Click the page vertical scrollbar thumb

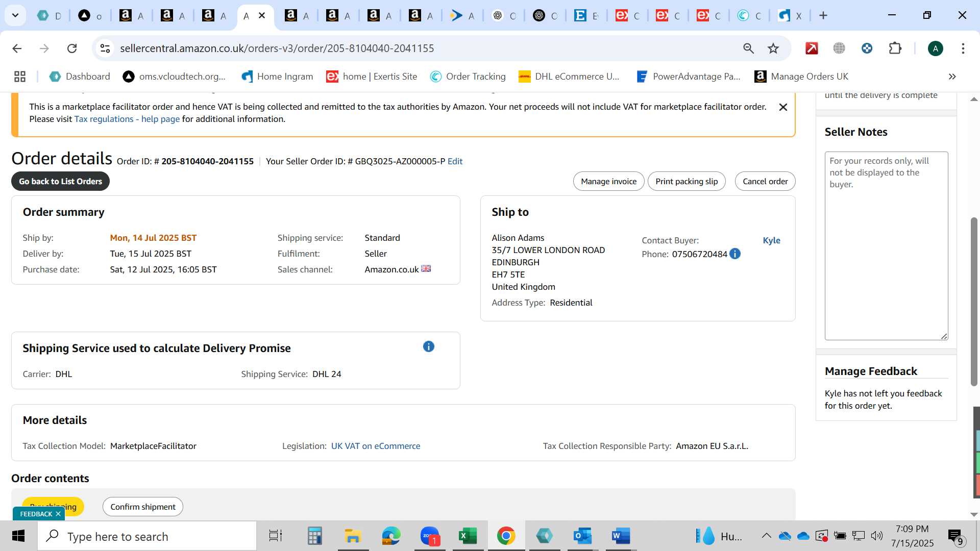974,301
